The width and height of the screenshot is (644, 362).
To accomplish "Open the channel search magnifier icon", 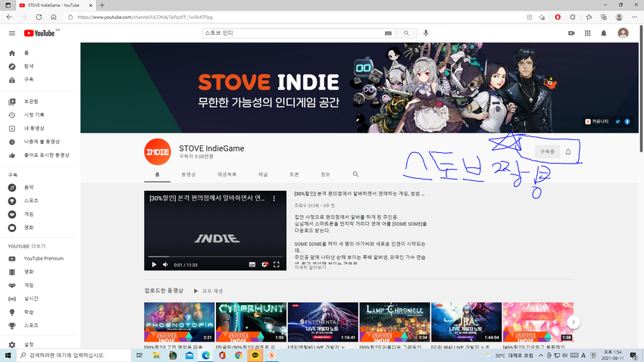I will pyautogui.click(x=355, y=174).
